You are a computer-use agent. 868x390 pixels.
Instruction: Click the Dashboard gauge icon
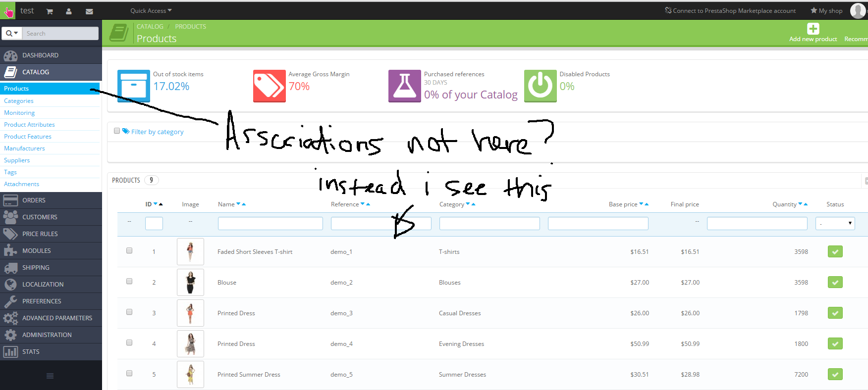click(10, 55)
